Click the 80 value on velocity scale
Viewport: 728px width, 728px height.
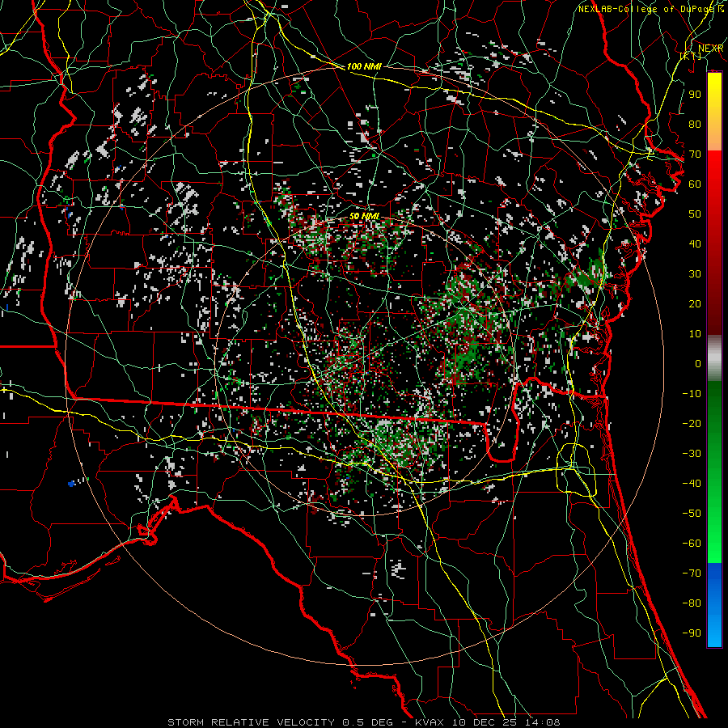pos(695,124)
